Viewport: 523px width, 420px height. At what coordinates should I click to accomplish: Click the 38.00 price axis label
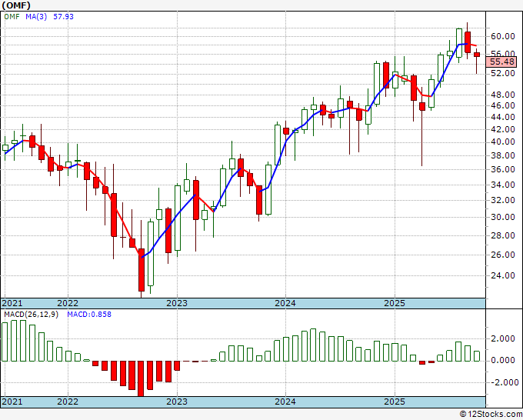(x=503, y=155)
